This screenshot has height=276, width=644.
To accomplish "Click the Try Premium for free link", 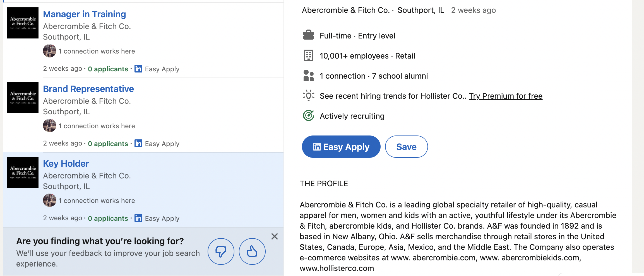I will (x=505, y=96).
